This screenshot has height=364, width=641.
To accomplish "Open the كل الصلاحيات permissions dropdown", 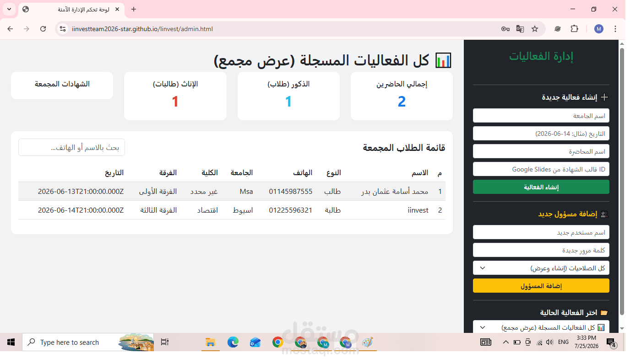I will [541, 268].
